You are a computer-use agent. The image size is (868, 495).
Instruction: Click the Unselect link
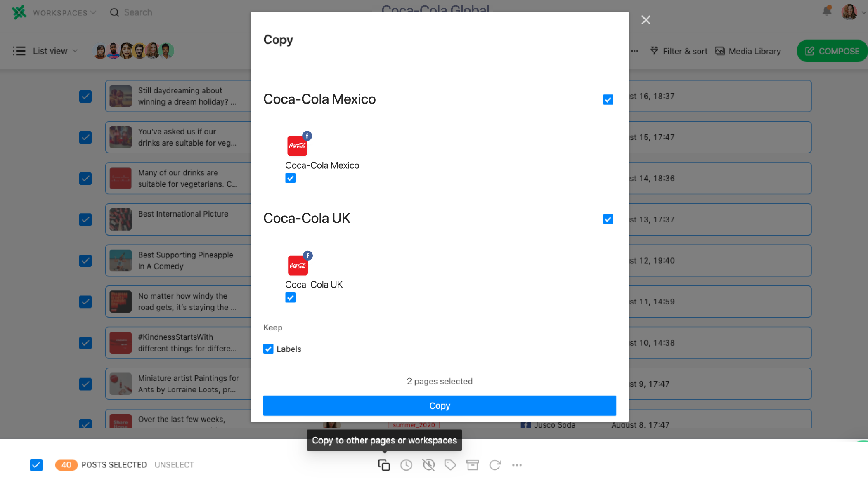(174, 465)
